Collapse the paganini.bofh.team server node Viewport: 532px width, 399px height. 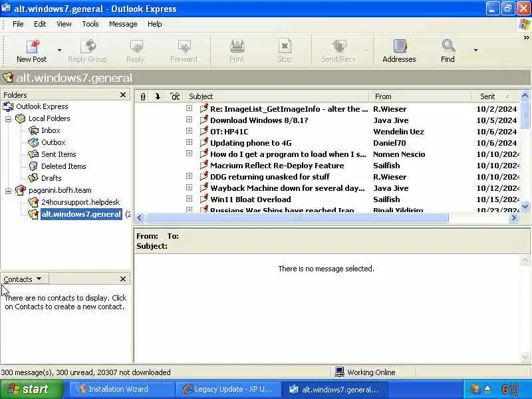coord(8,191)
